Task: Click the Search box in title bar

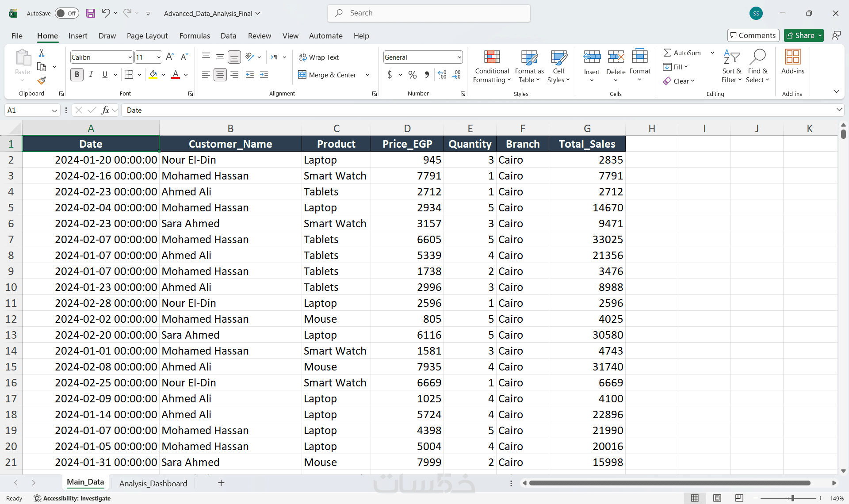Action: point(429,13)
